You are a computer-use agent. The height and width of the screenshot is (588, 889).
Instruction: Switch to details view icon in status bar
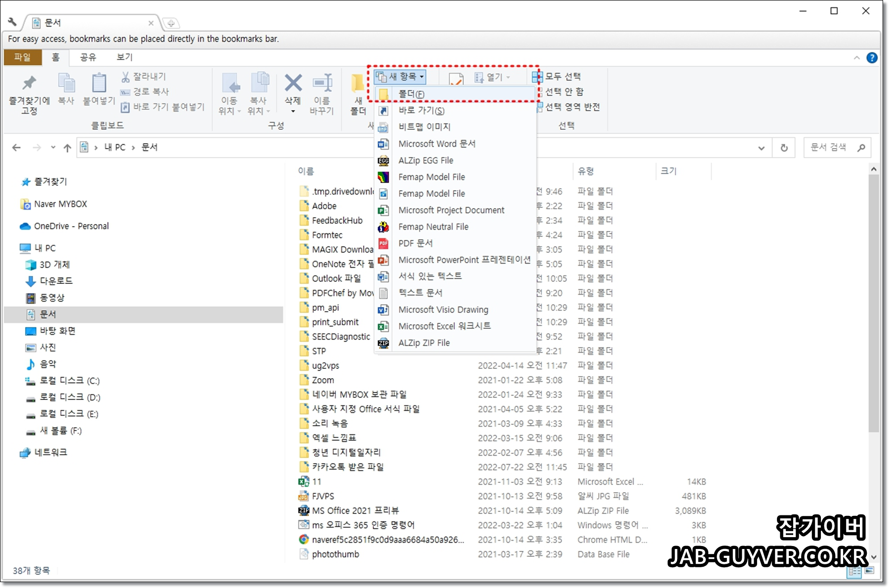point(854,571)
